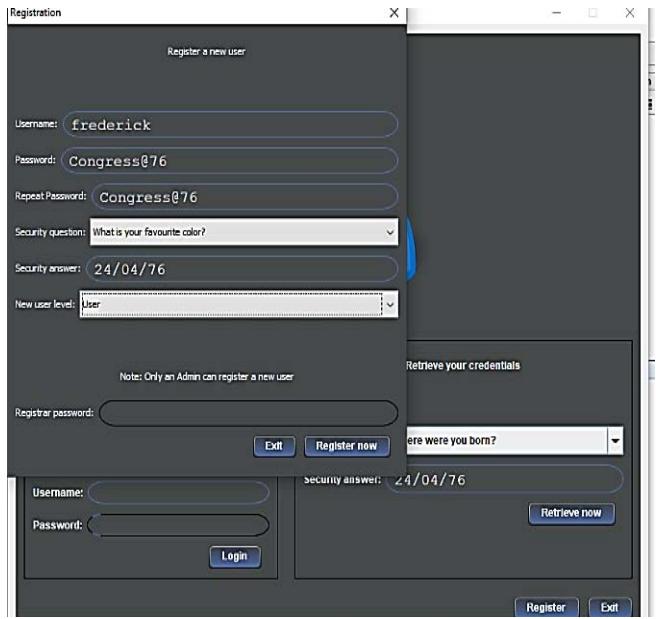Click Security answer field under Retrieve credentials

(504, 479)
